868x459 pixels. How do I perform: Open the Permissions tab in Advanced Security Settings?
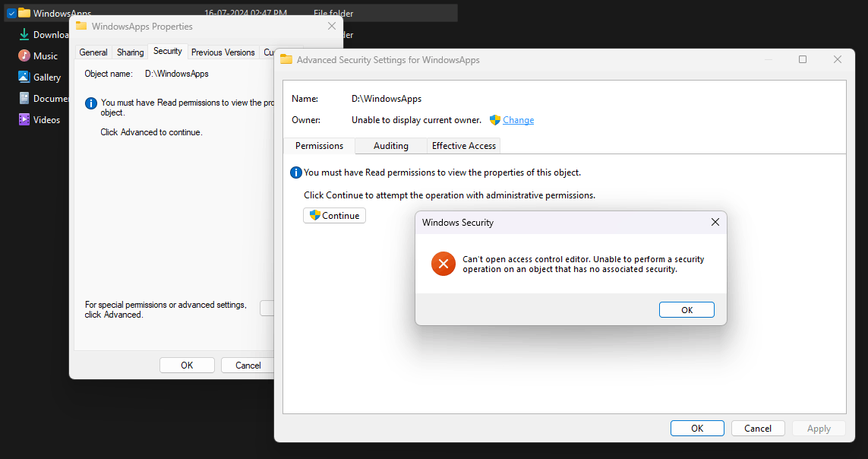(x=319, y=146)
